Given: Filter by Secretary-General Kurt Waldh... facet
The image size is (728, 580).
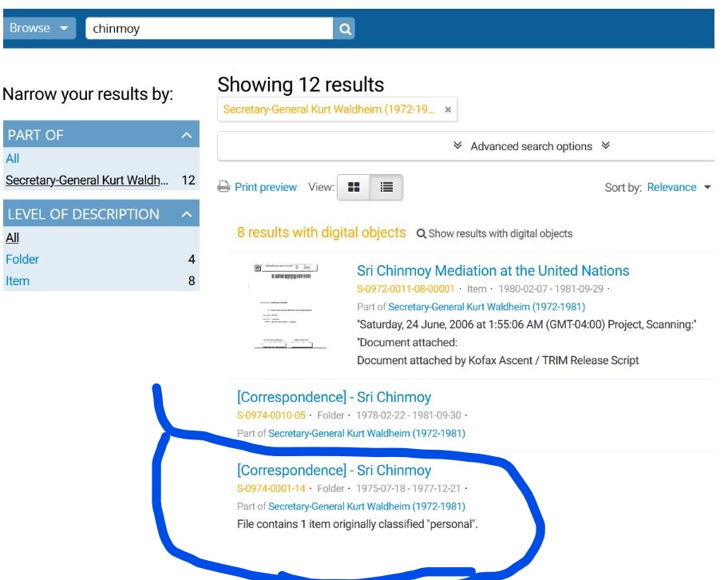Looking at the screenshot, I should click(87, 181).
